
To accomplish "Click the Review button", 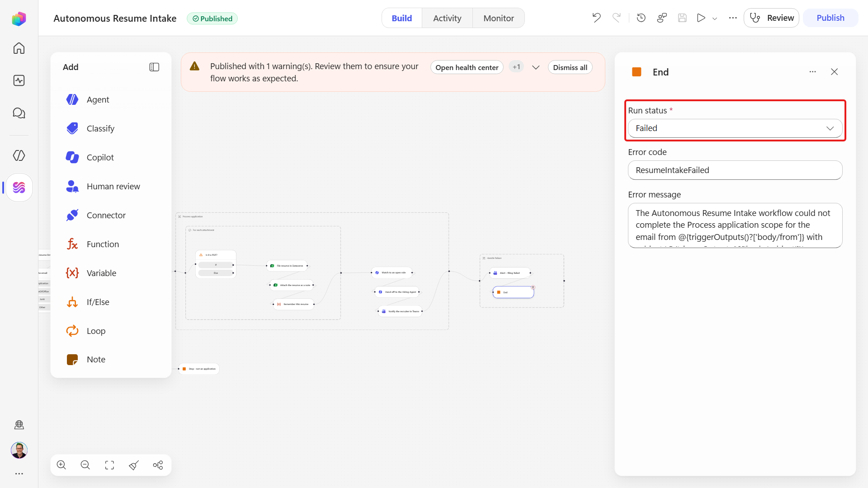I will pos(771,18).
